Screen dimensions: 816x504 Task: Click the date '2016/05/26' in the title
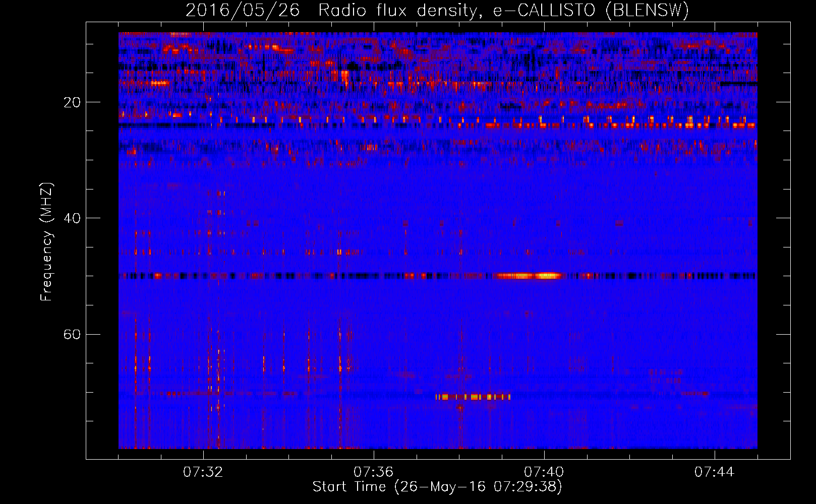(243, 11)
